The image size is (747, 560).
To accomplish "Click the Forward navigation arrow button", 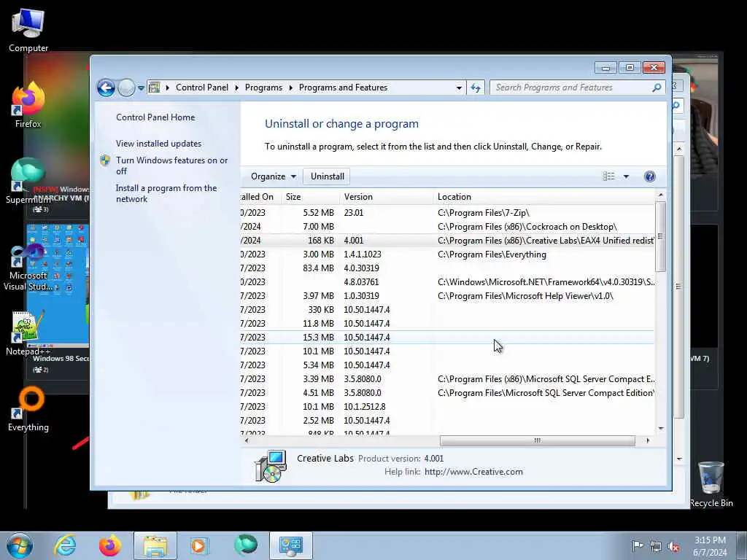I will [126, 87].
